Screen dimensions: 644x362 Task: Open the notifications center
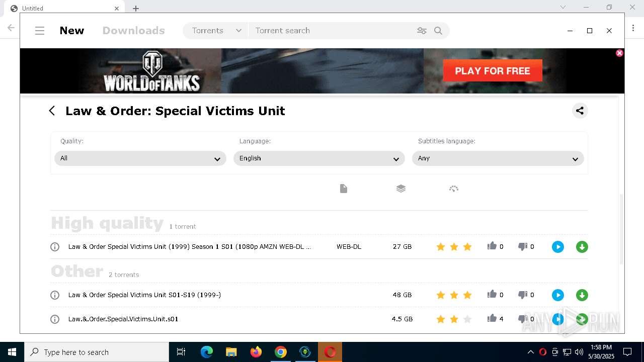pos(627,352)
